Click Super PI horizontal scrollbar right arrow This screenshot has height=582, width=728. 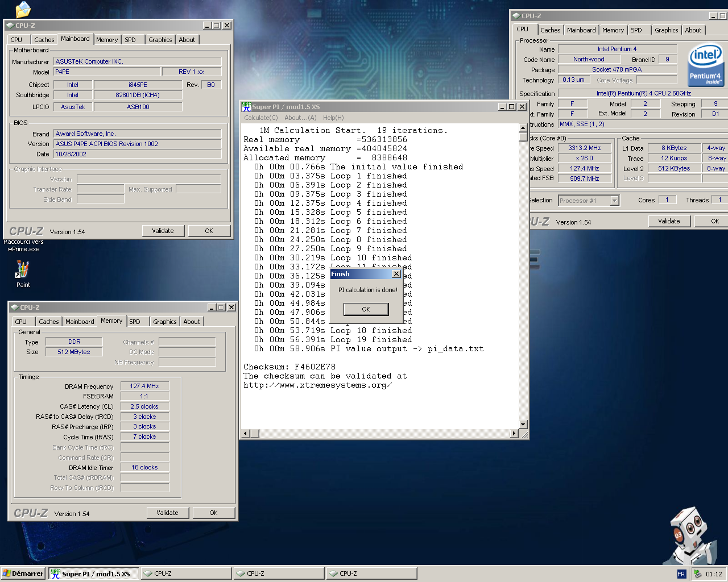tap(514, 434)
